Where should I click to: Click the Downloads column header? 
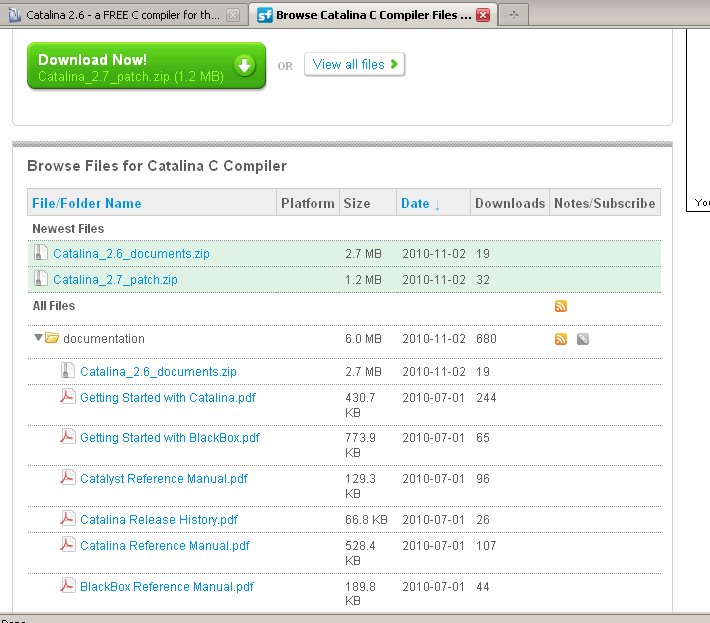(x=510, y=203)
